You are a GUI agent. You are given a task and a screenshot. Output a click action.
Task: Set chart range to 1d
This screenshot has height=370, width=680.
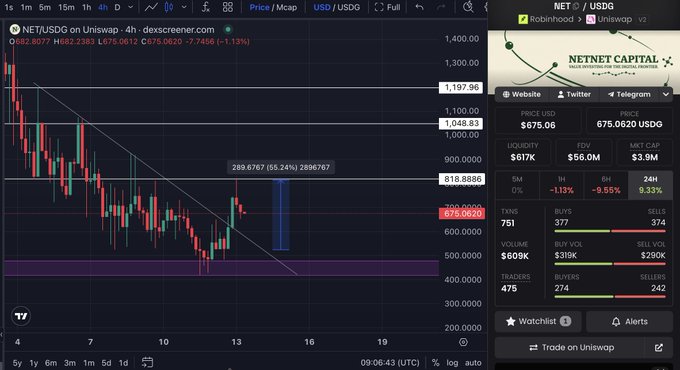(124, 363)
